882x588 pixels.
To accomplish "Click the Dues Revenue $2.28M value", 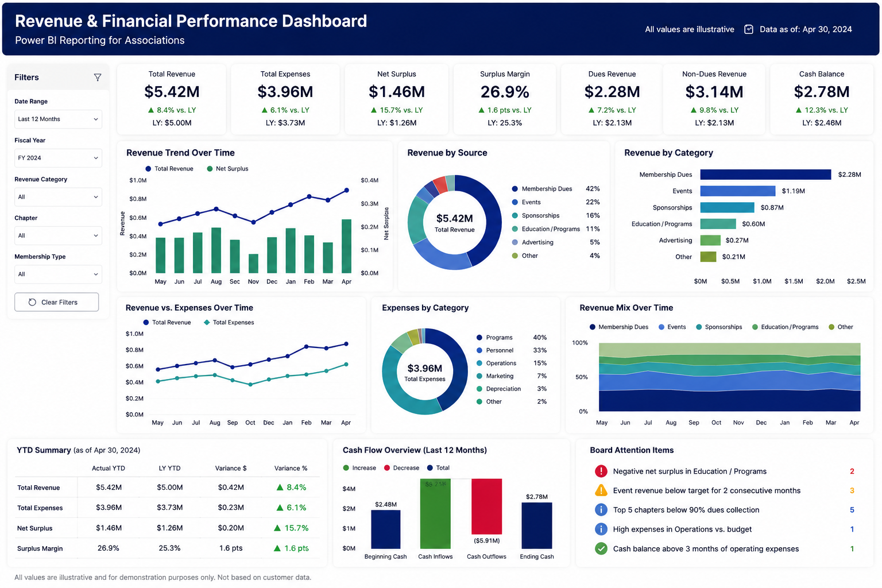I will point(612,92).
